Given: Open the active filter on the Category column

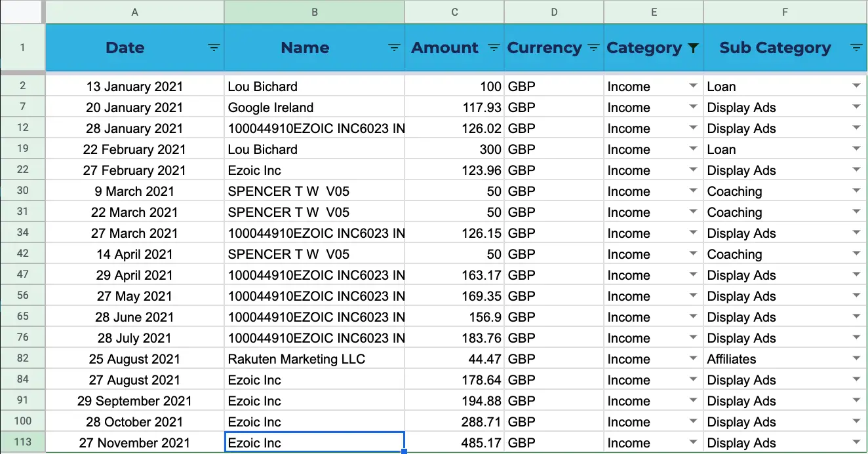Looking at the screenshot, I should tap(692, 47).
